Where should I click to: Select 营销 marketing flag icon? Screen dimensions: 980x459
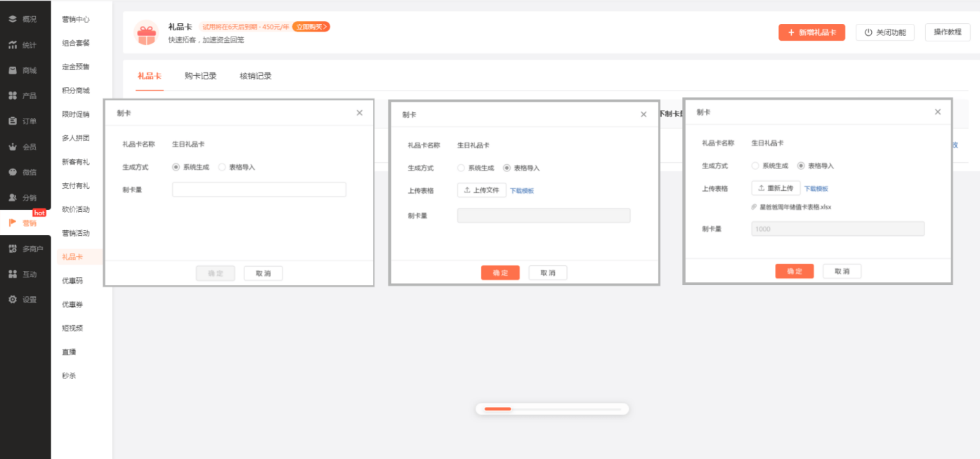point(13,223)
